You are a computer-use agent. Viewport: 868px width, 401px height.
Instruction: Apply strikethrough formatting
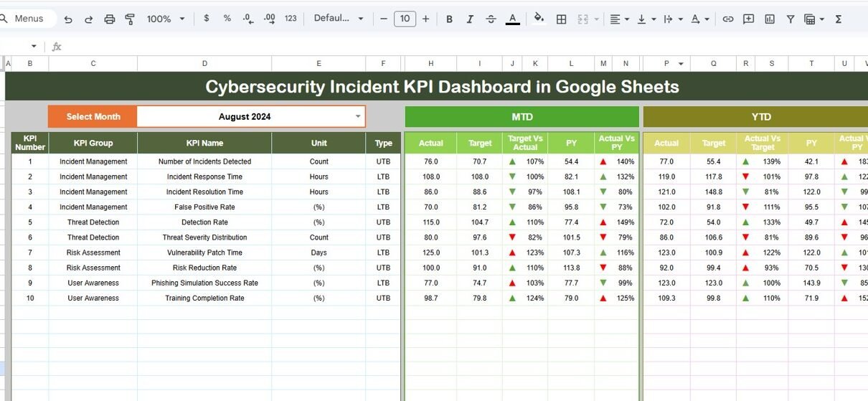[x=491, y=19]
